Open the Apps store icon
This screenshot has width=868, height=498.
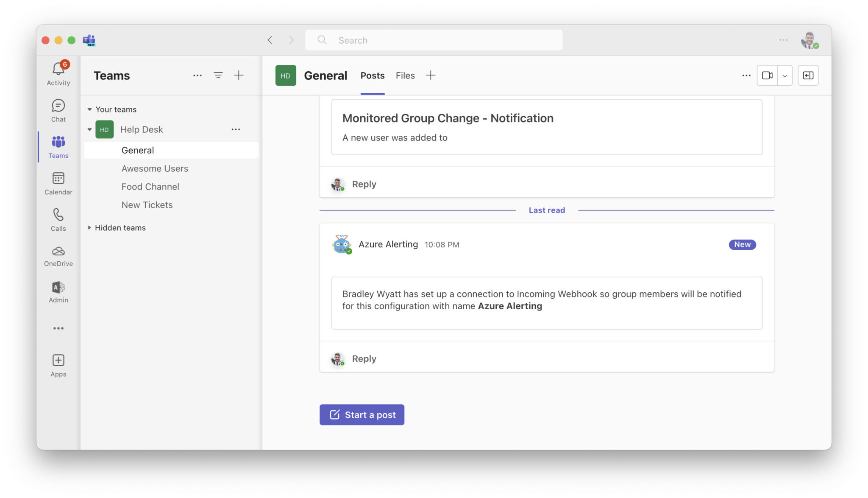58,365
